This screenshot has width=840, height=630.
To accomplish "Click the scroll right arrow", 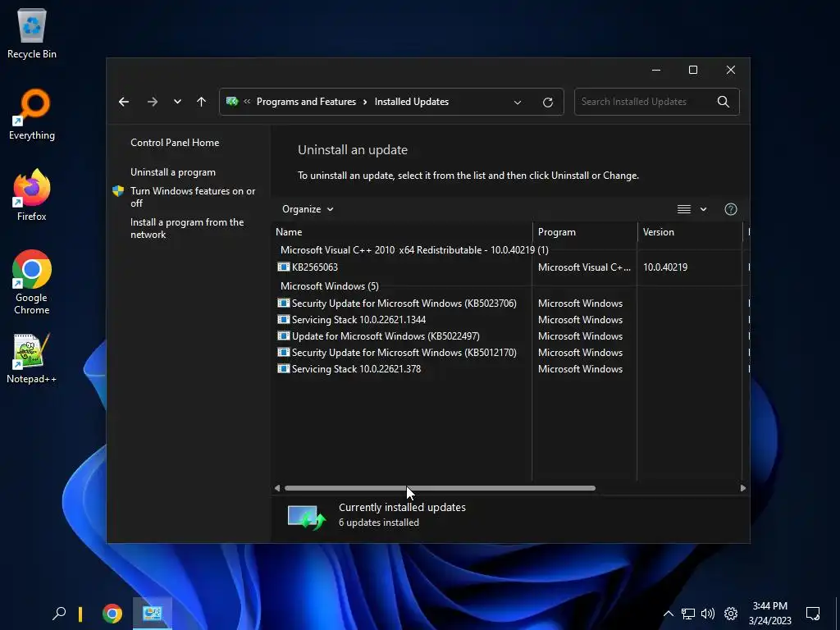I will tap(742, 488).
